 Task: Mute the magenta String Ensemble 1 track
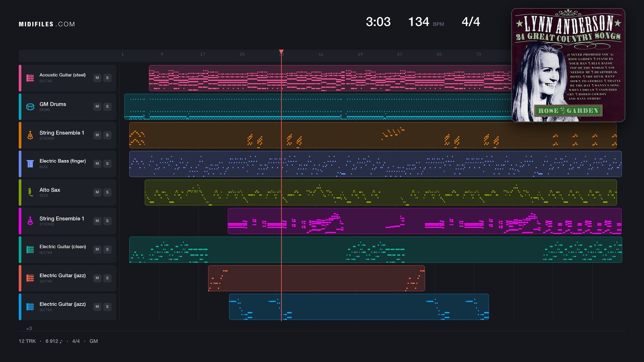tap(97, 221)
